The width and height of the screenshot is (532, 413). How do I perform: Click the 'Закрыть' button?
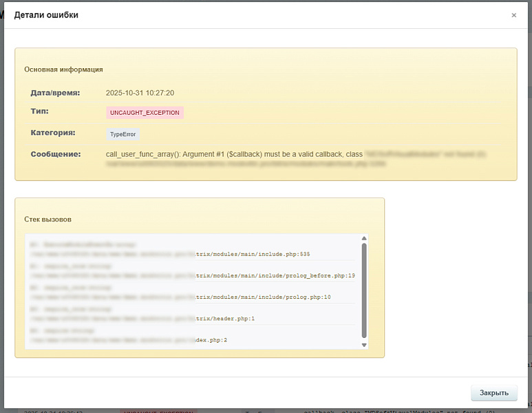(x=493, y=393)
